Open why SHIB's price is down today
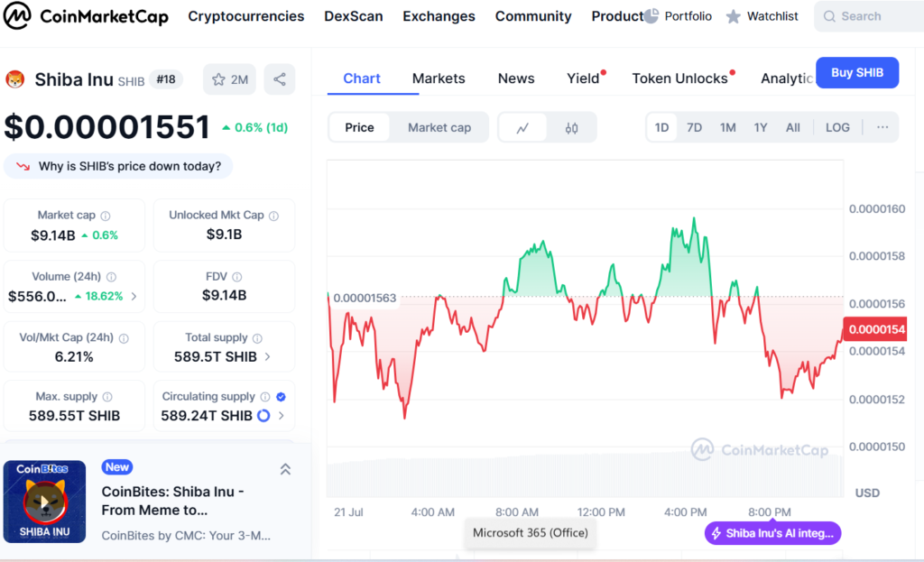Viewport: 924px width, 562px height. point(117,166)
